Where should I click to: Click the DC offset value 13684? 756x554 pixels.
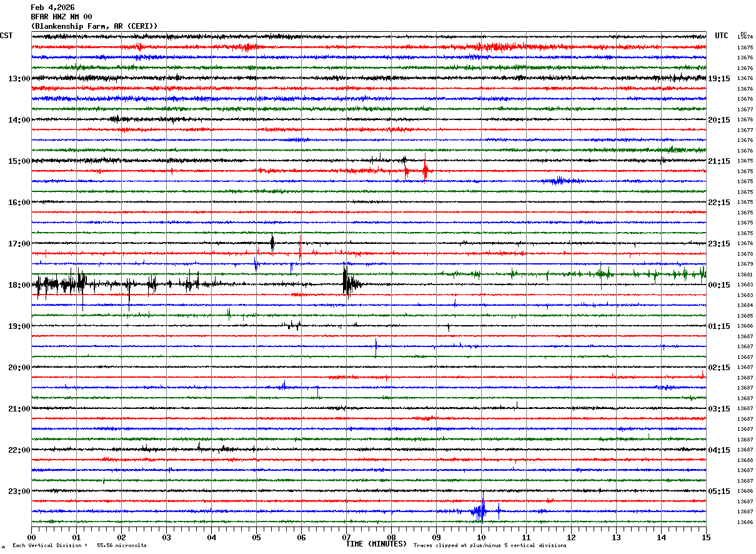coord(745,305)
